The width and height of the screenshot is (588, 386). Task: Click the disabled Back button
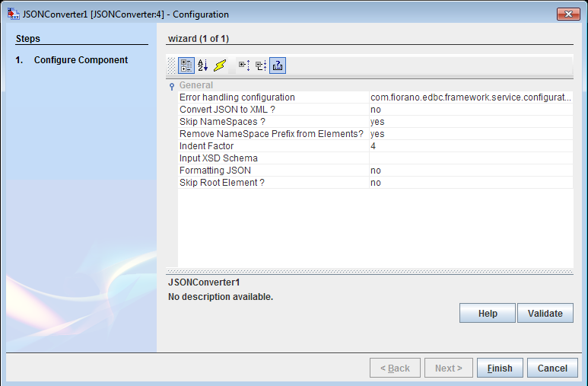click(x=395, y=368)
